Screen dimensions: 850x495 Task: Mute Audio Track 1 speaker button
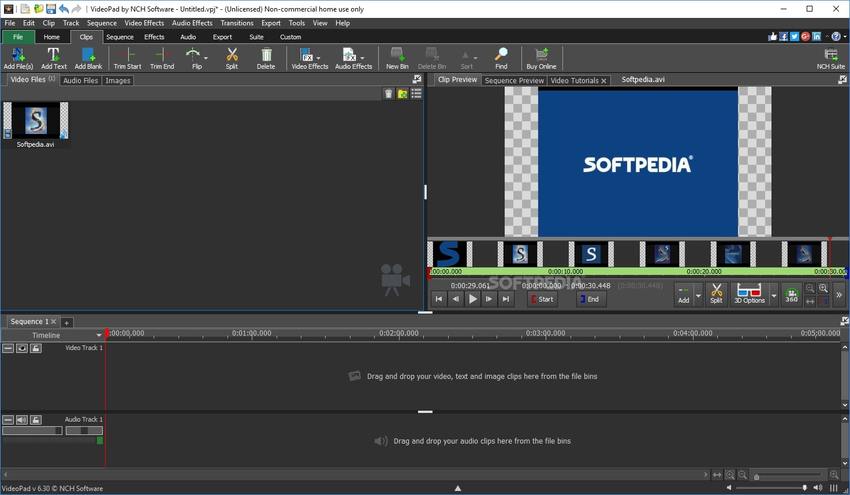(x=22, y=420)
